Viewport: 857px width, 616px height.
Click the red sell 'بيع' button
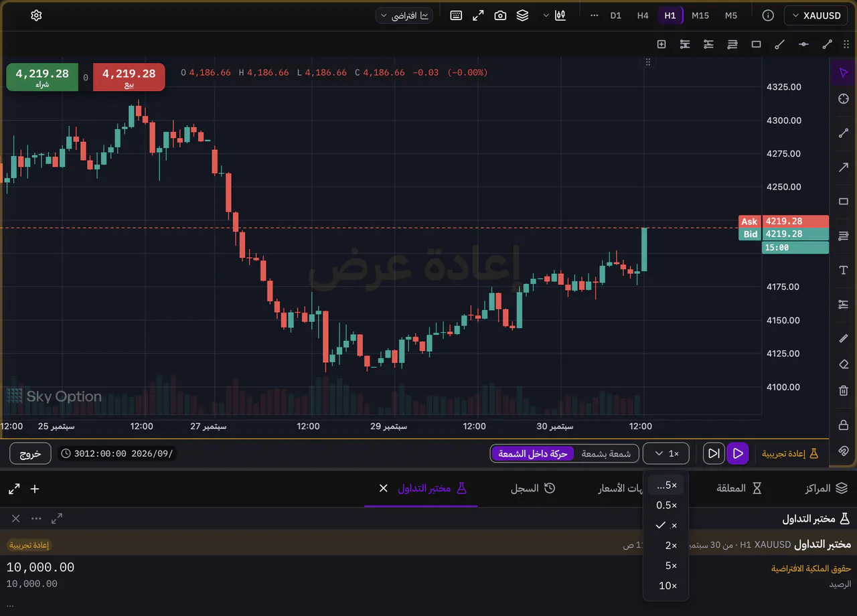(129, 77)
